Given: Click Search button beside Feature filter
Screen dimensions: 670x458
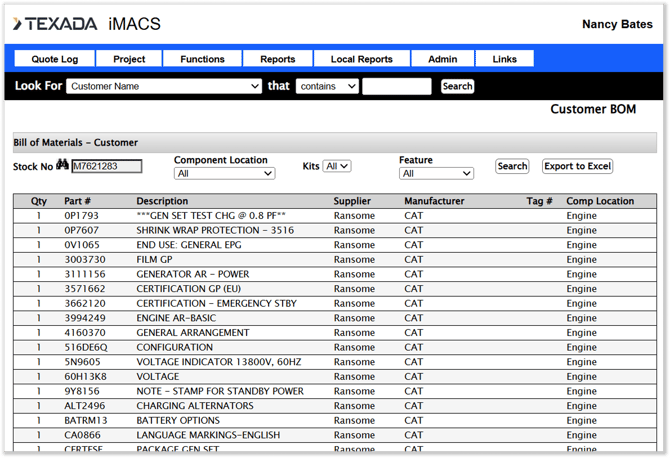Looking at the screenshot, I should tap(512, 166).
